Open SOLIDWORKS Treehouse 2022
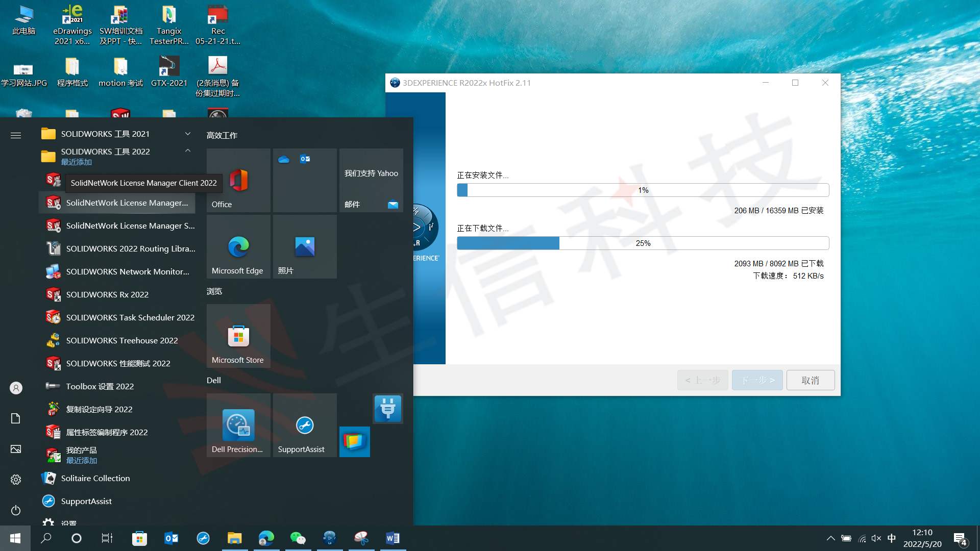Screen dimensions: 980x551 (x=117, y=340)
